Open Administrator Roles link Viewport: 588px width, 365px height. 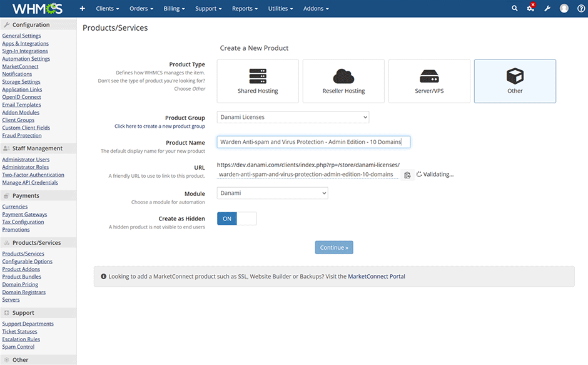[26, 167]
